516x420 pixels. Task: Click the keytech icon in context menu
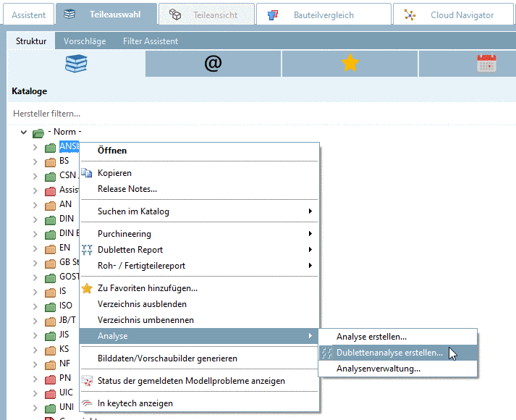87,403
